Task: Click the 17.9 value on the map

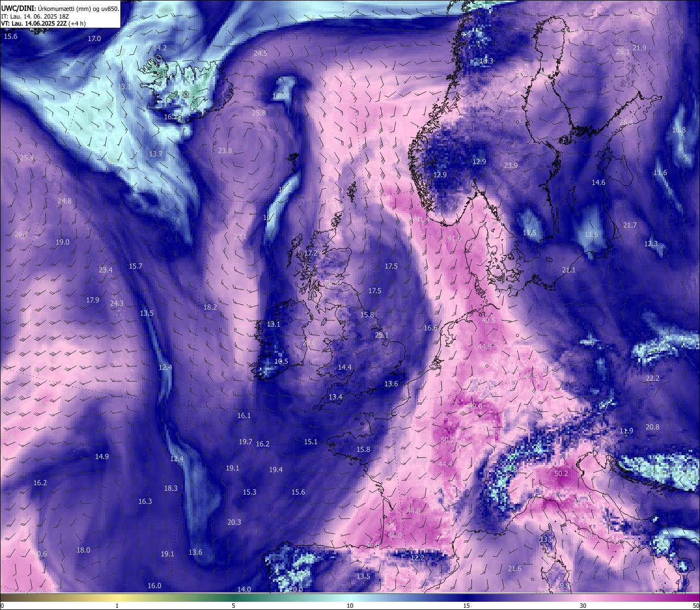Action: [92, 300]
